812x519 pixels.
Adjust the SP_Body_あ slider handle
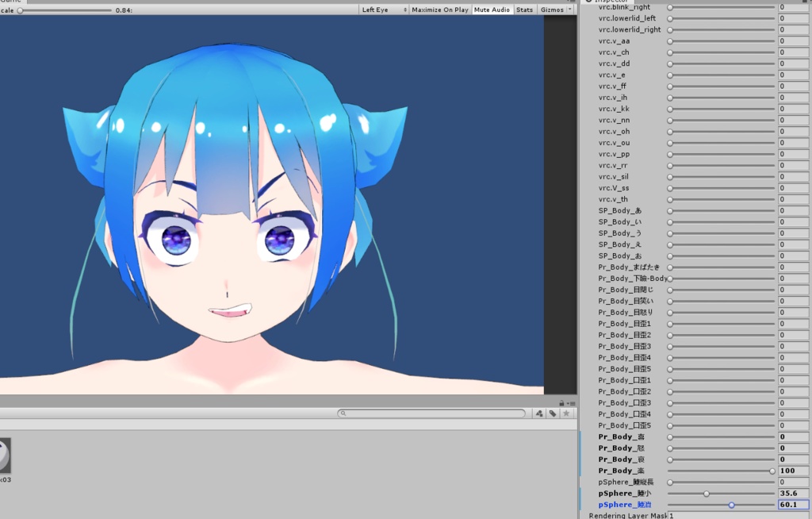670,211
